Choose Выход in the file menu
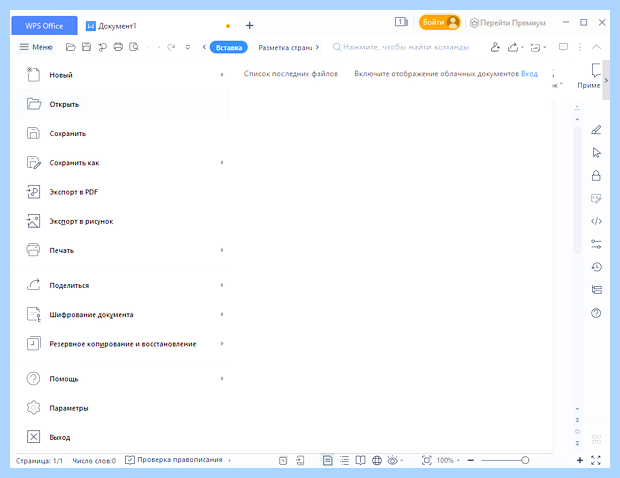The width and height of the screenshot is (620, 478). (123, 437)
